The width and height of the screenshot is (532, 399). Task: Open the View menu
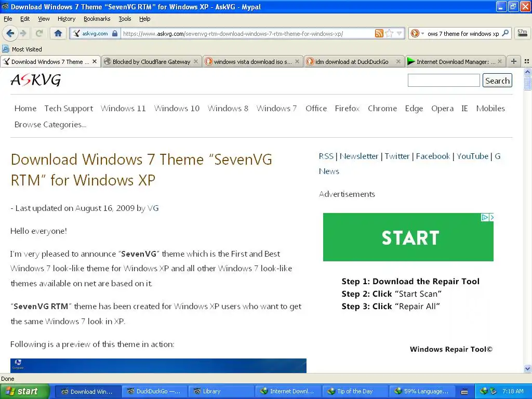coord(44,19)
